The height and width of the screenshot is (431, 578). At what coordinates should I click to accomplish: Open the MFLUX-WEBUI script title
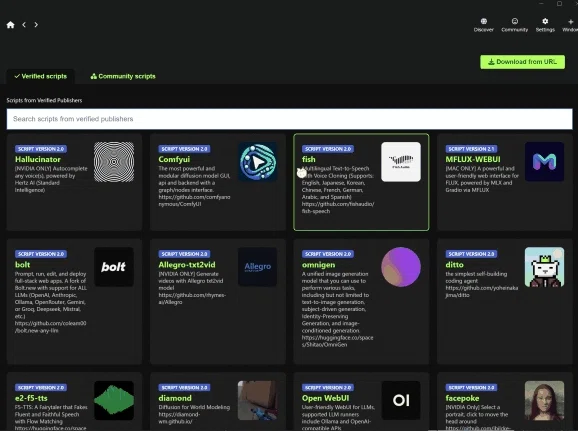pos(473,159)
